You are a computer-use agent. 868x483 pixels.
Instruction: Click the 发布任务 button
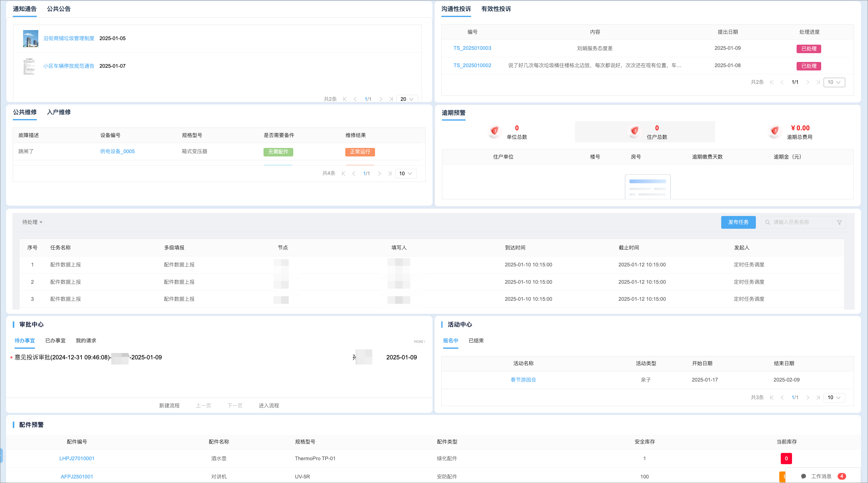coord(738,222)
